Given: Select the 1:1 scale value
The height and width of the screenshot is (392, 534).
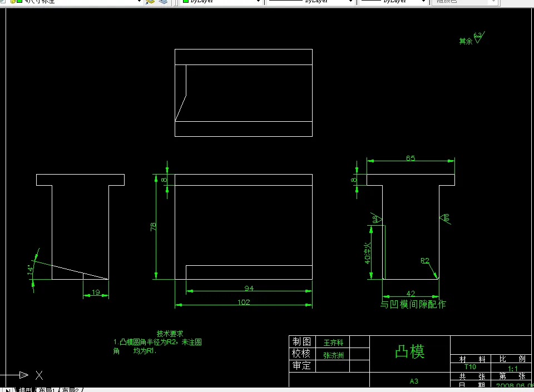Looking at the screenshot, I should (x=512, y=368).
